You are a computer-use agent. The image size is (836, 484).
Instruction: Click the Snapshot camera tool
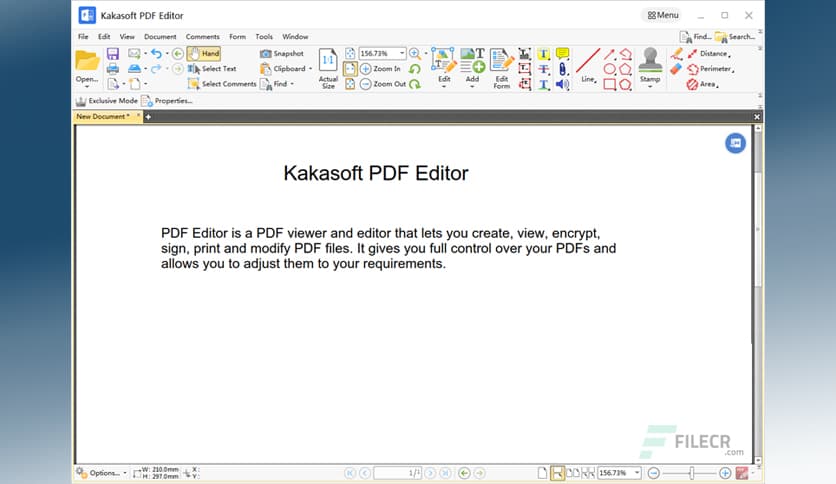pos(282,53)
